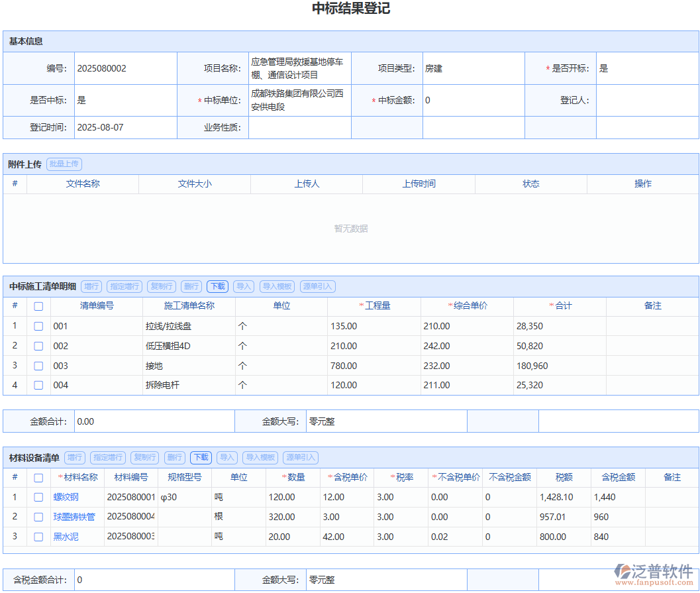
Task: Click 下载 in the construction list toolbar
Action: (x=217, y=286)
